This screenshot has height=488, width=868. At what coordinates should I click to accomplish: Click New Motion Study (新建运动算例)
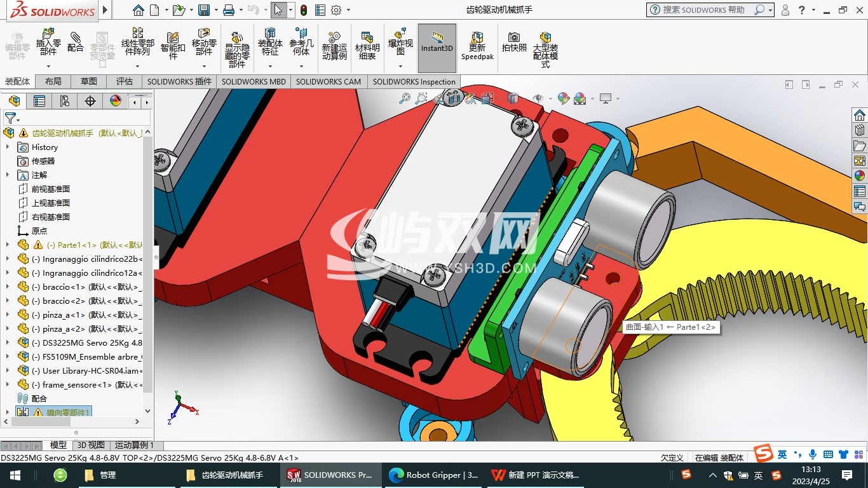[x=334, y=46]
